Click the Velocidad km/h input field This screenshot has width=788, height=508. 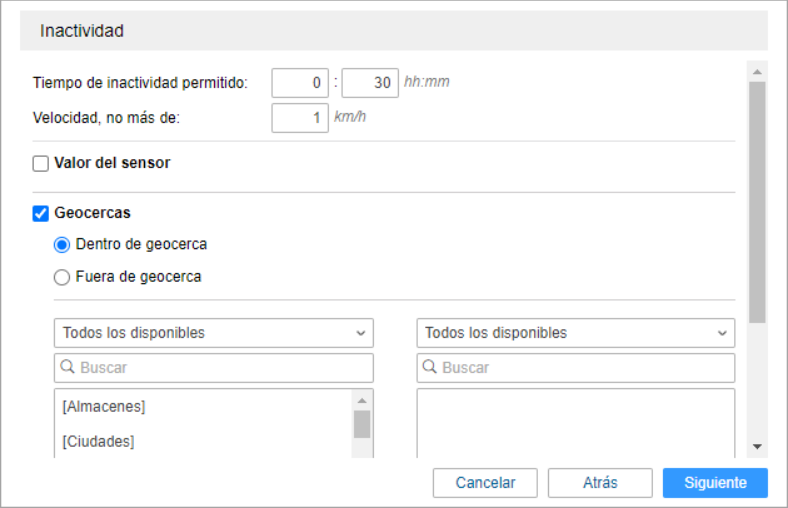point(300,118)
